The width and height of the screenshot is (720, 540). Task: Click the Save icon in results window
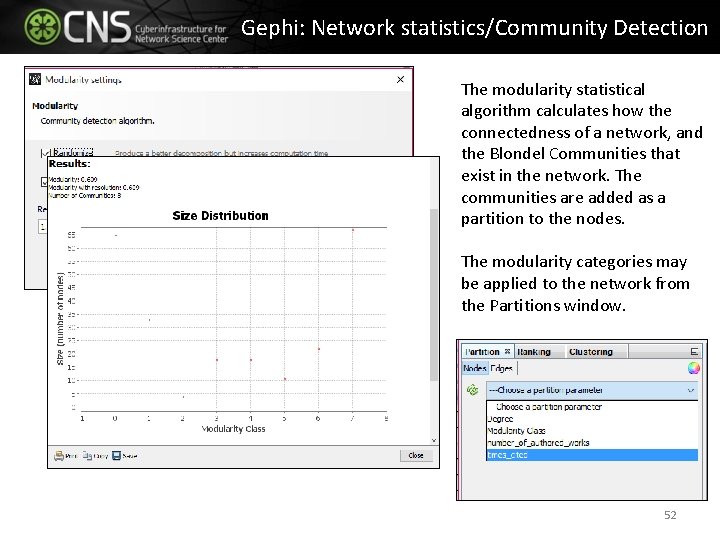point(117,456)
